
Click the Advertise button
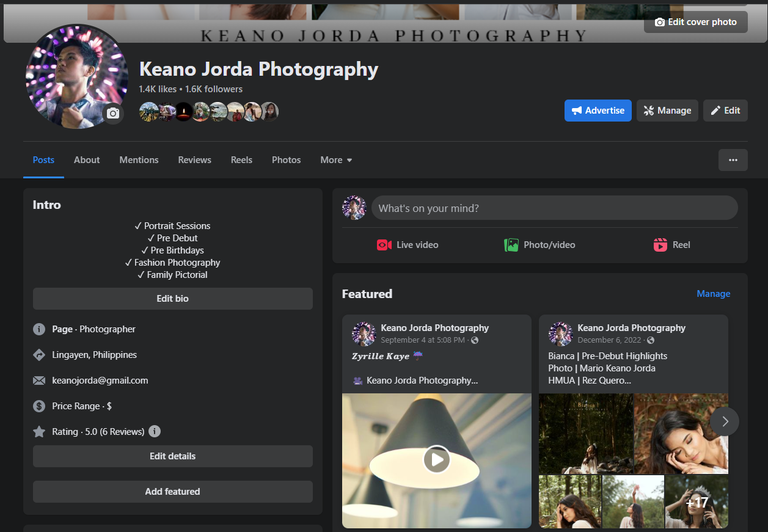pos(598,111)
